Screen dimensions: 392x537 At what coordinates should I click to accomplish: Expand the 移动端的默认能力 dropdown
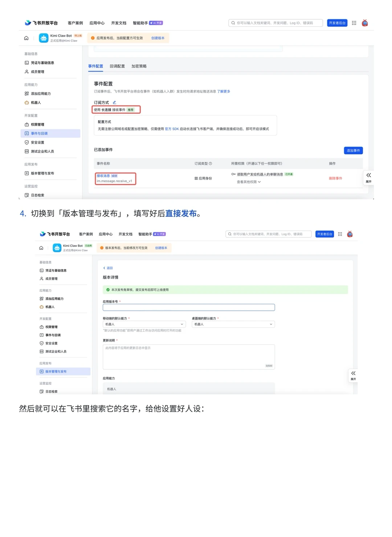pos(144,324)
